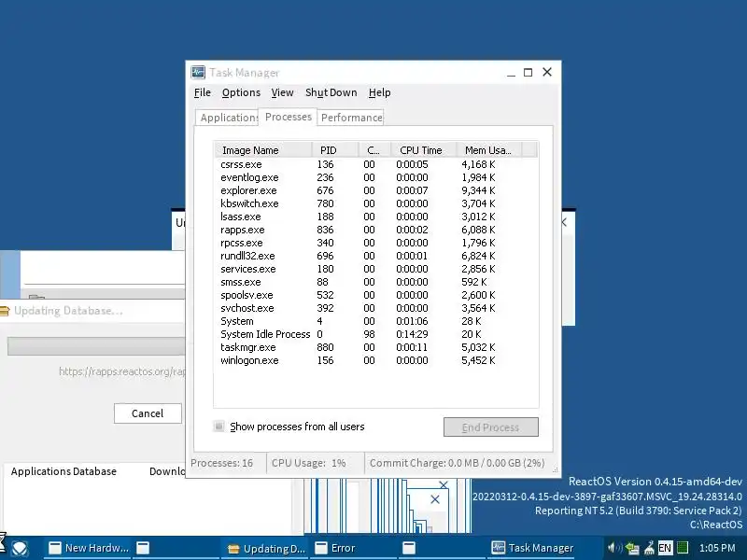
Task: Click Commit Charge status bar entry
Action: pos(457,463)
